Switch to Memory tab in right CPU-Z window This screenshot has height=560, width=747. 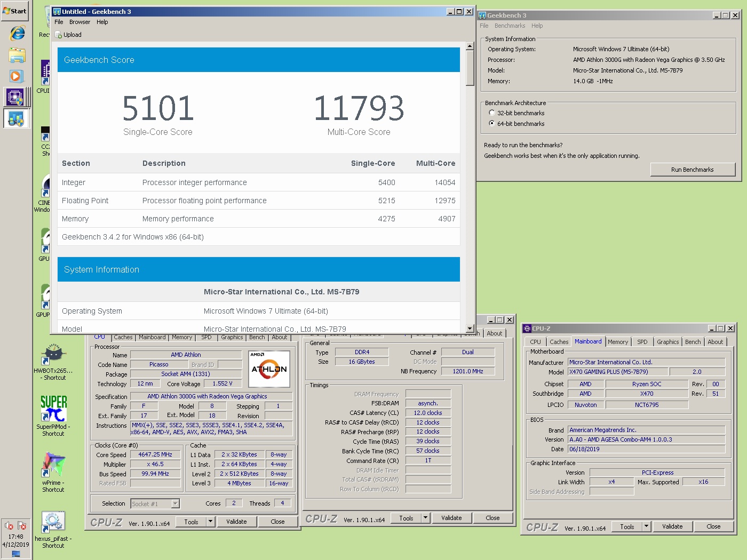pos(618,342)
